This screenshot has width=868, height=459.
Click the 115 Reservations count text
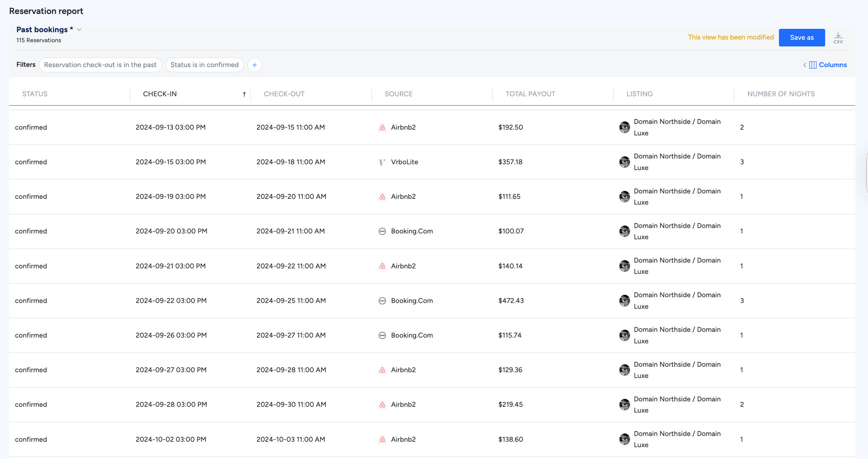pos(39,41)
